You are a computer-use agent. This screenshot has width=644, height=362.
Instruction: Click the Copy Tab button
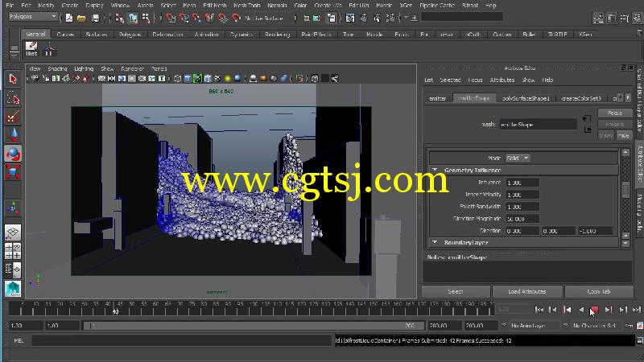point(599,291)
